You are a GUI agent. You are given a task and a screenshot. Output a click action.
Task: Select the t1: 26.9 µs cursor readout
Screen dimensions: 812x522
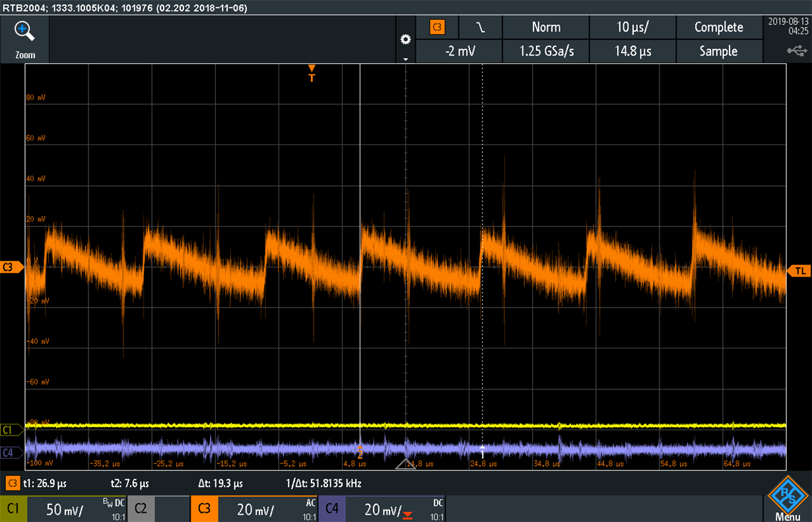[x=44, y=483]
